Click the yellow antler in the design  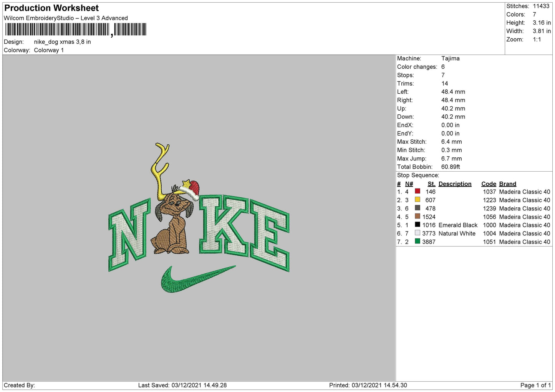pyautogui.click(x=159, y=171)
